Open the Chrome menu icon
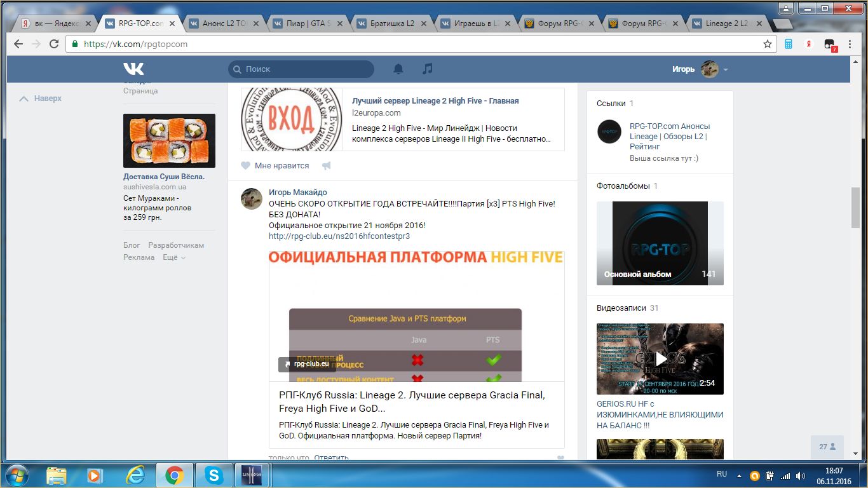 [851, 44]
